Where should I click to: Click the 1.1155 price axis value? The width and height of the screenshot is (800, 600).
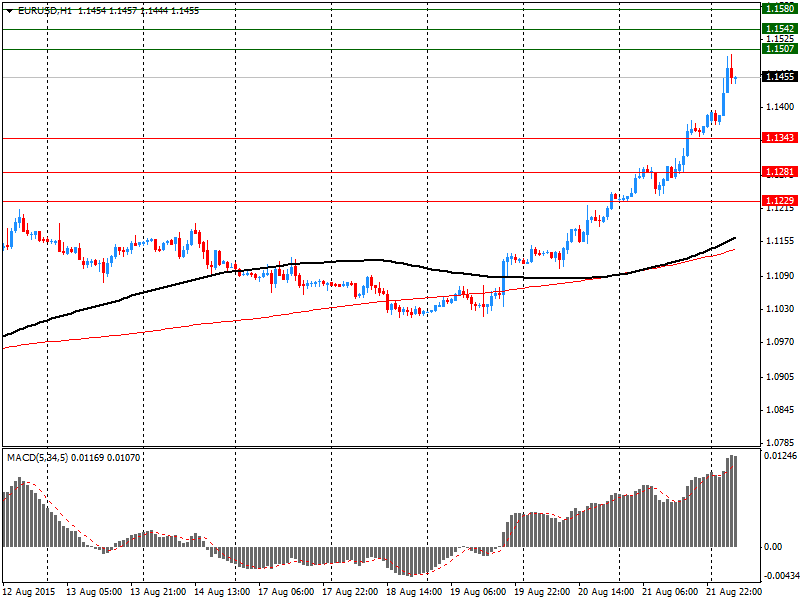click(780, 241)
